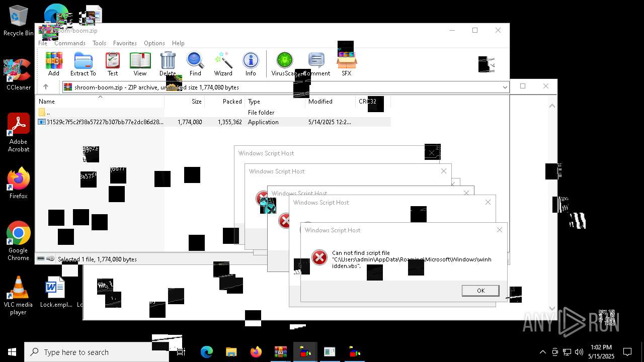Open the Commands menu

70,43
